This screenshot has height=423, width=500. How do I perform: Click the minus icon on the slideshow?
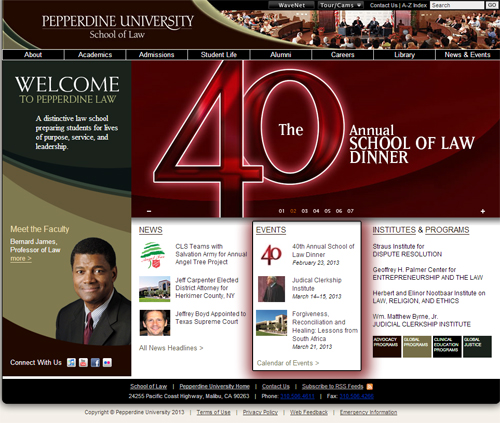click(x=149, y=211)
